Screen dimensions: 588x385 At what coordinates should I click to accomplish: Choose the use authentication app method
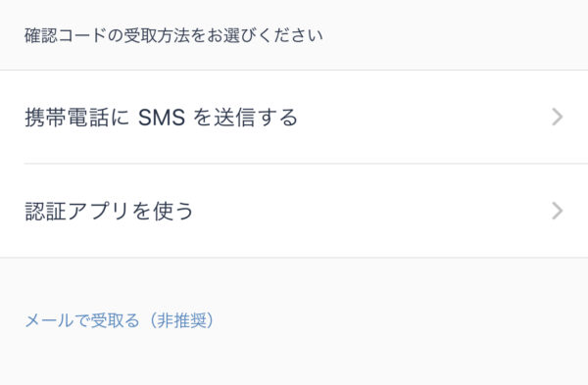pyautogui.click(x=294, y=211)
